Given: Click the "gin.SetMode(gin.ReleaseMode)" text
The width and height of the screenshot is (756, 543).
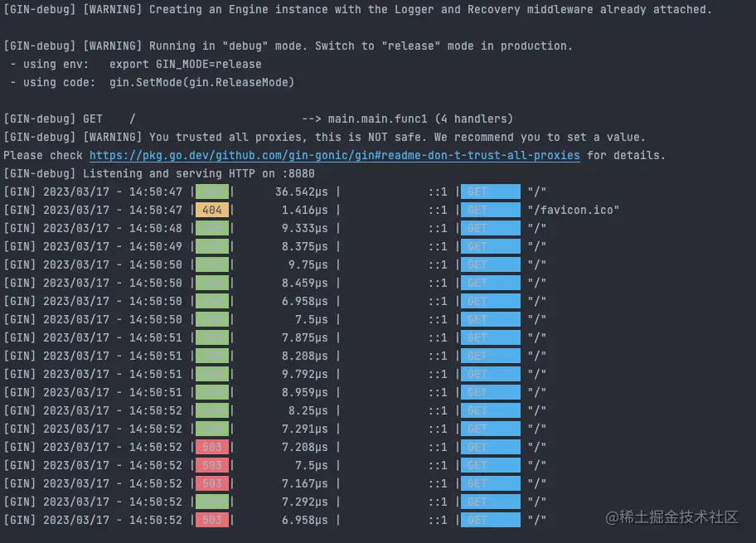Looking at the screenshot, I should [x=201, y=82].
